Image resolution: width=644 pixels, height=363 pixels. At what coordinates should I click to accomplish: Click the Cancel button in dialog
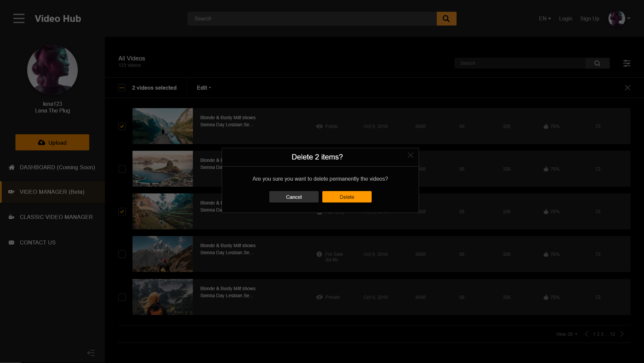[294, 197]
